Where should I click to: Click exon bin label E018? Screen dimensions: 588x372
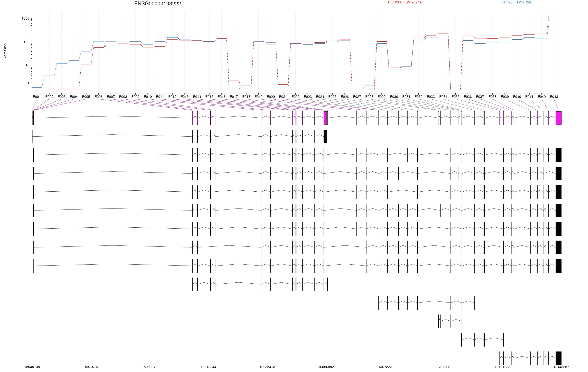[x=246, y=97]
